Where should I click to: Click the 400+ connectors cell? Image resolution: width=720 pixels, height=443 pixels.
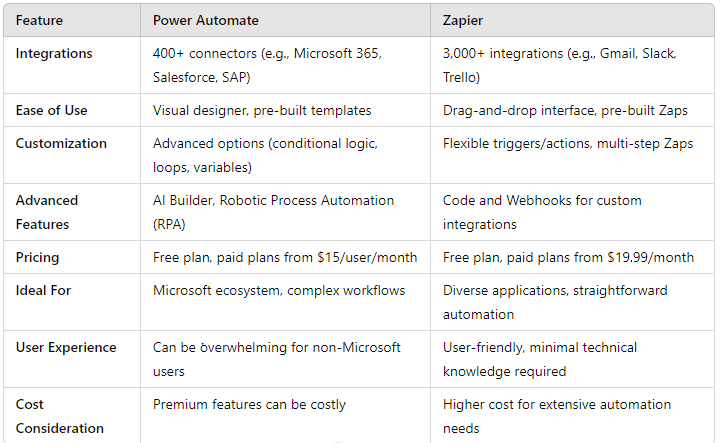[x=268, y=62]
